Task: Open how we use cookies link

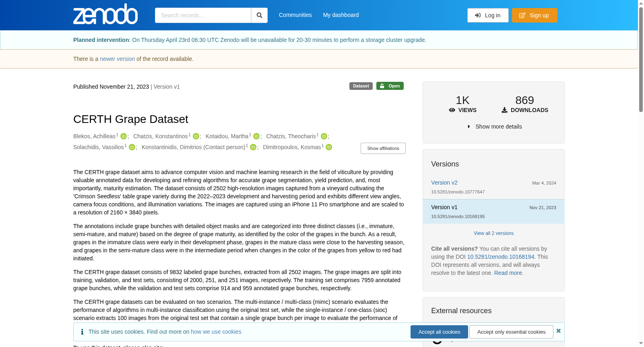Action: [216, 332]
